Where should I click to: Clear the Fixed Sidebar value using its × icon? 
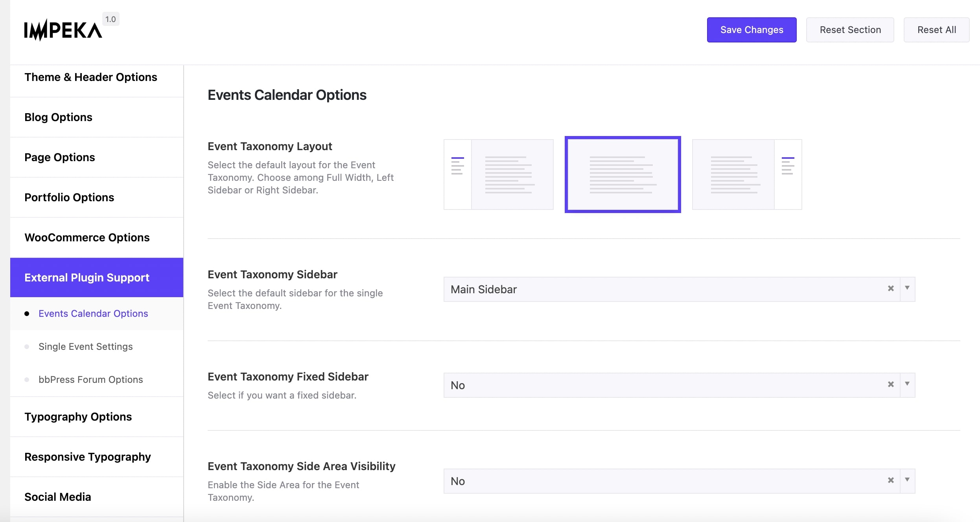click(891, 385)
